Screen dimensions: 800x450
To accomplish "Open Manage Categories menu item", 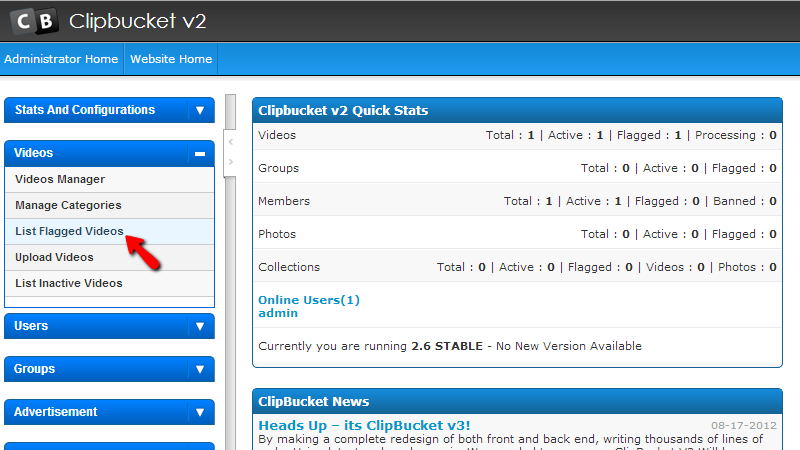I will click(109, 206).
